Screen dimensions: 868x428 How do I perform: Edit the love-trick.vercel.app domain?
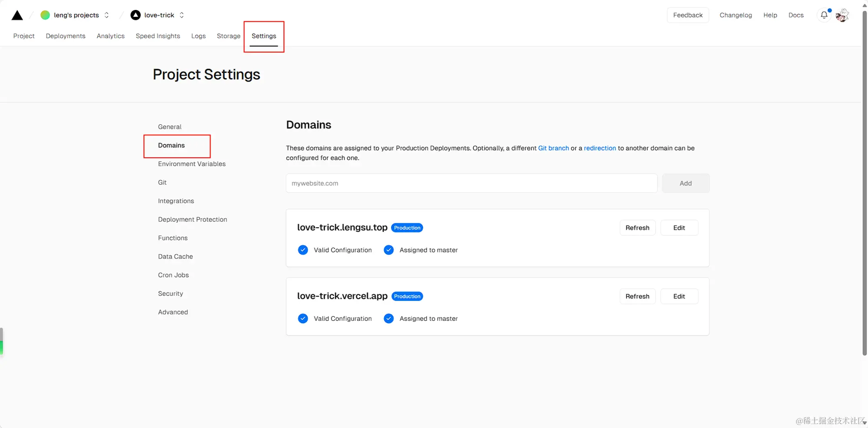click(679, 297)
